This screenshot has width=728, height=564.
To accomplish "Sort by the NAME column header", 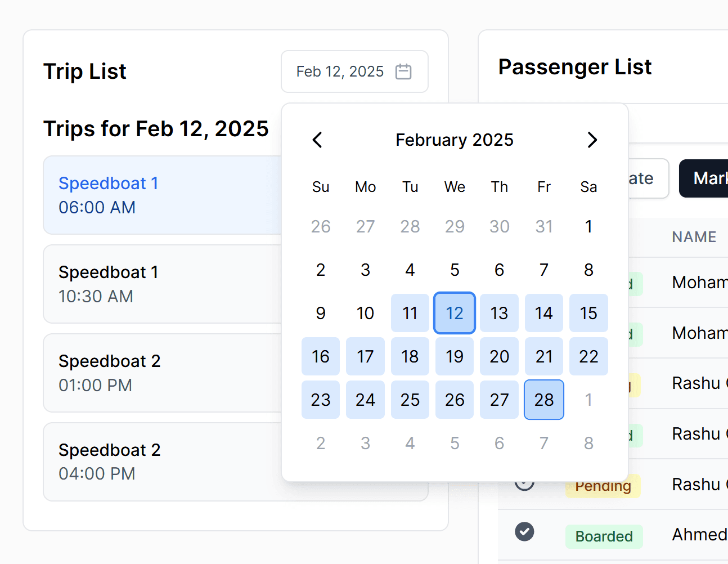I will coord(694,237).
